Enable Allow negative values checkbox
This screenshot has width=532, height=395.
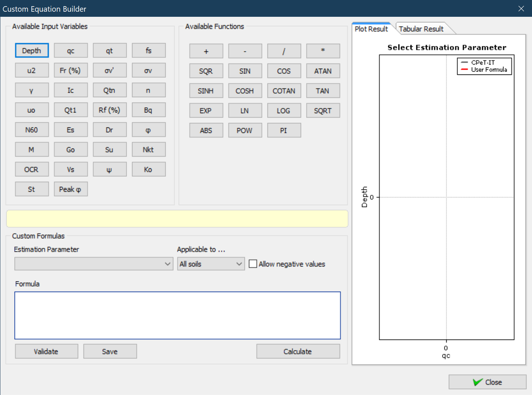click(253, 264)
